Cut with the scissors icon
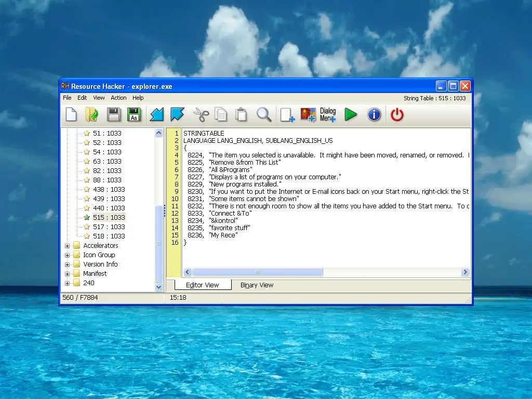Image resolution: width=532 pixels, height=399 pixels. 201,114
